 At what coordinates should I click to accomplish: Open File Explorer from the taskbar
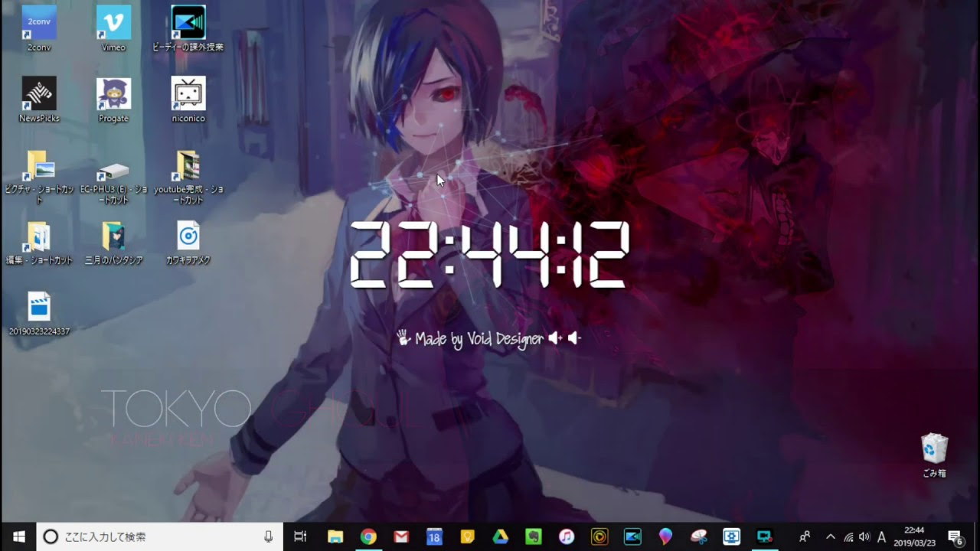pyautogui.click(x=335, y=536)
